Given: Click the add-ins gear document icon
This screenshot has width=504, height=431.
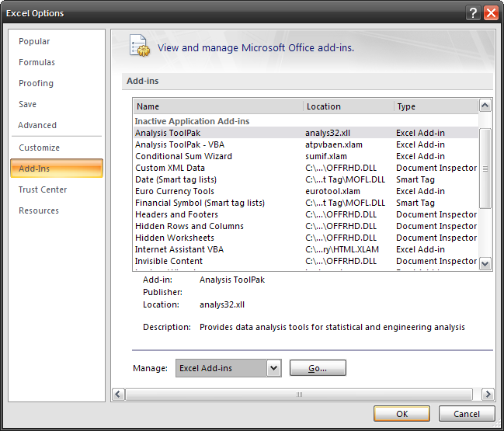Looking at the screenshot, I should [140, 46].
